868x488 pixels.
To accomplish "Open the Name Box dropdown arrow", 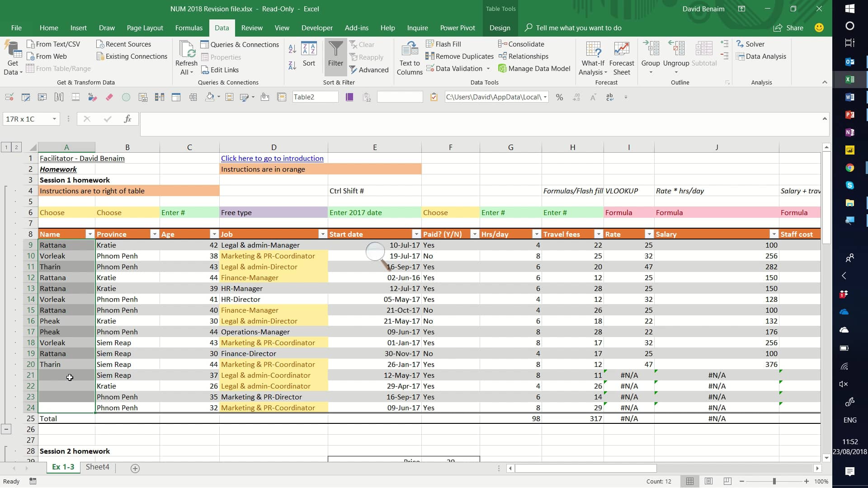I will point(54,119).
